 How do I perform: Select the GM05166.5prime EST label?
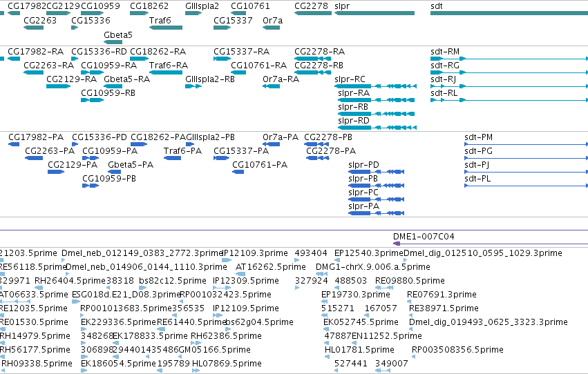214,350
